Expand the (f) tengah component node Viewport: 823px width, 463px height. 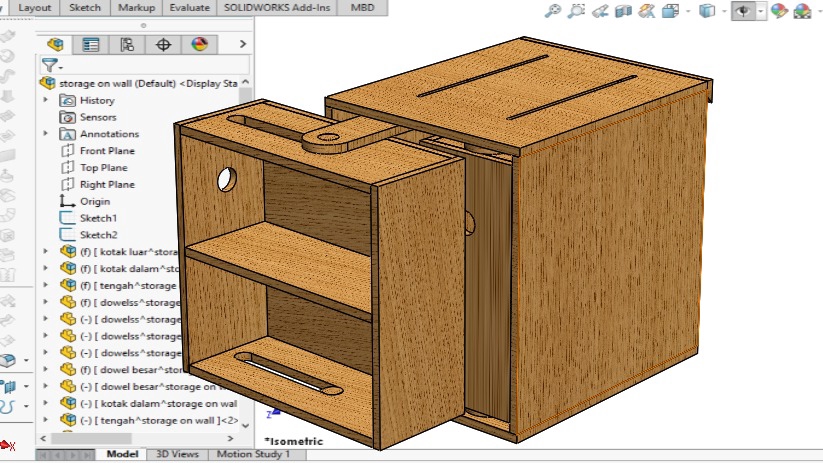coord(46,285)
